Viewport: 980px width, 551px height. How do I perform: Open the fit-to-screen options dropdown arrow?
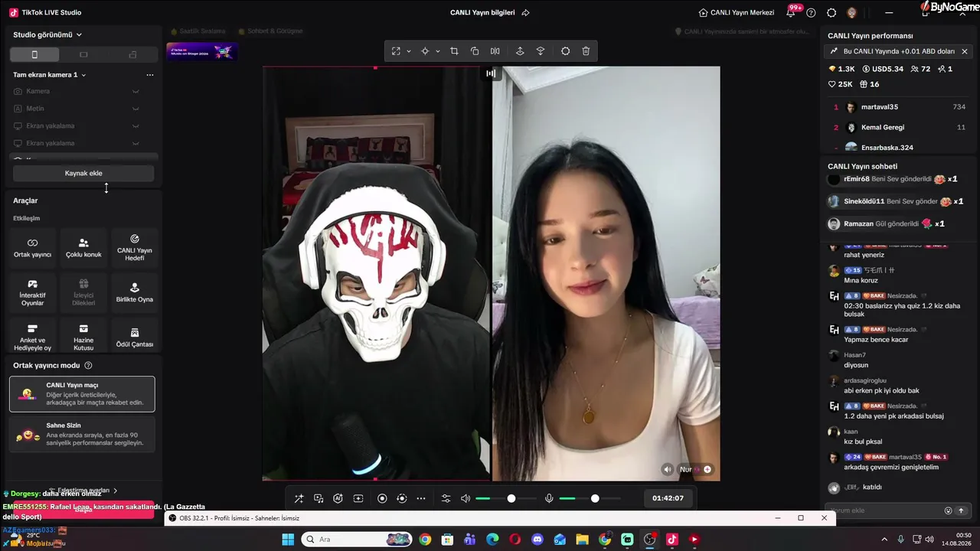pos(409,51)
